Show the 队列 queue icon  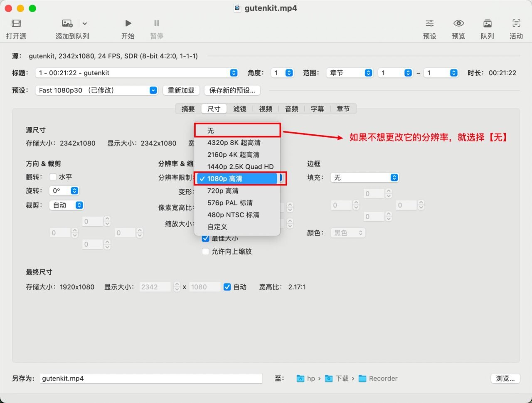coord(487,23)
